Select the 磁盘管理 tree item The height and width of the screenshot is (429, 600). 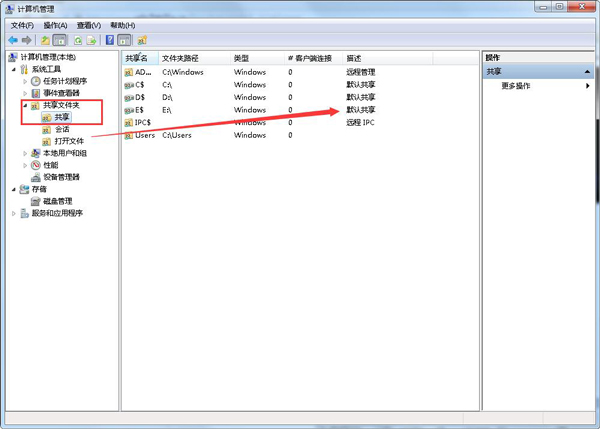(x=57, y=201)
